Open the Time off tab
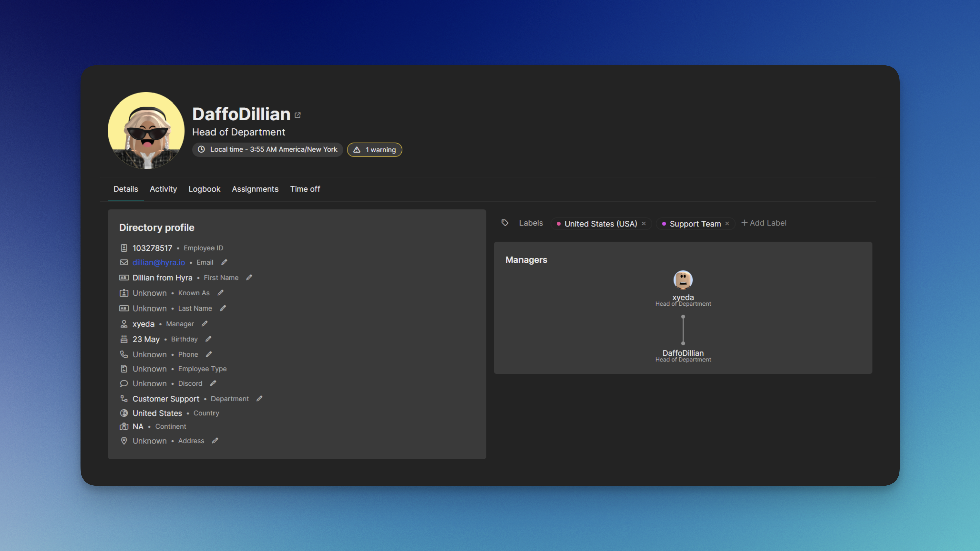 coord(305,189)
